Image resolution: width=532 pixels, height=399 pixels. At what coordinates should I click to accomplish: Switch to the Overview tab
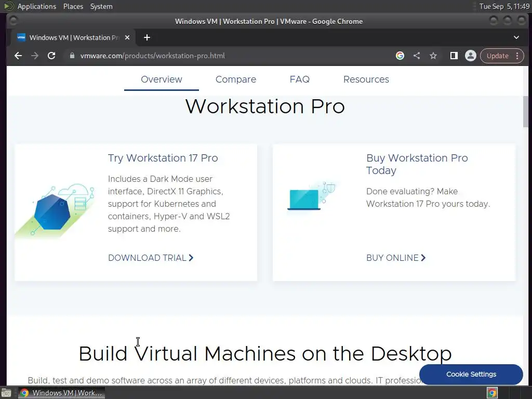pyautogui.click(x=162, y=79)
